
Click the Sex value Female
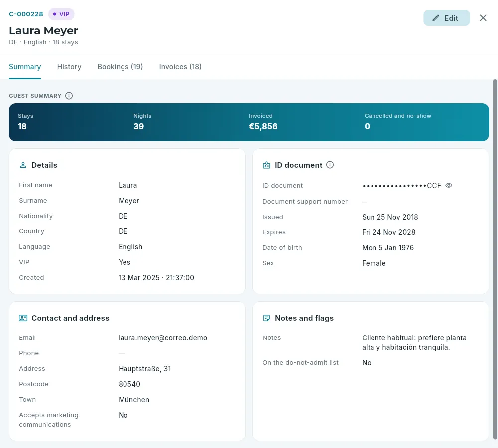374,263
